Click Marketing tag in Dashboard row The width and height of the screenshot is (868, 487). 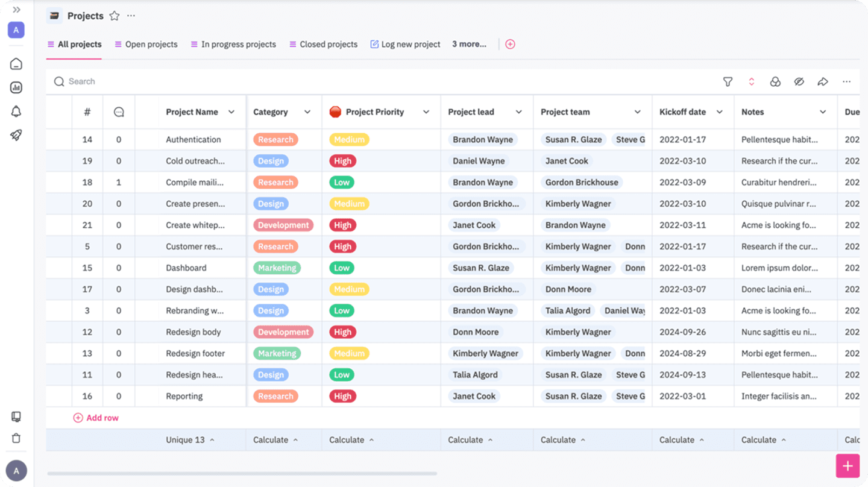tap(277, 268)
